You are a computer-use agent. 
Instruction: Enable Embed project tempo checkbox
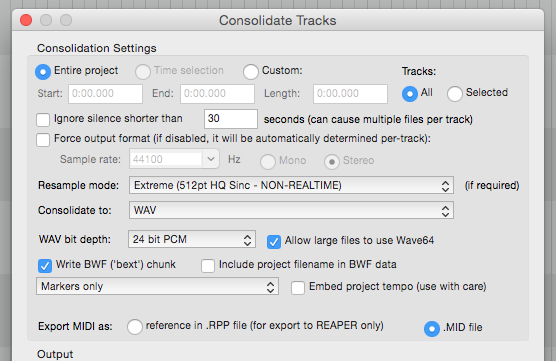(x=298, y=288)
